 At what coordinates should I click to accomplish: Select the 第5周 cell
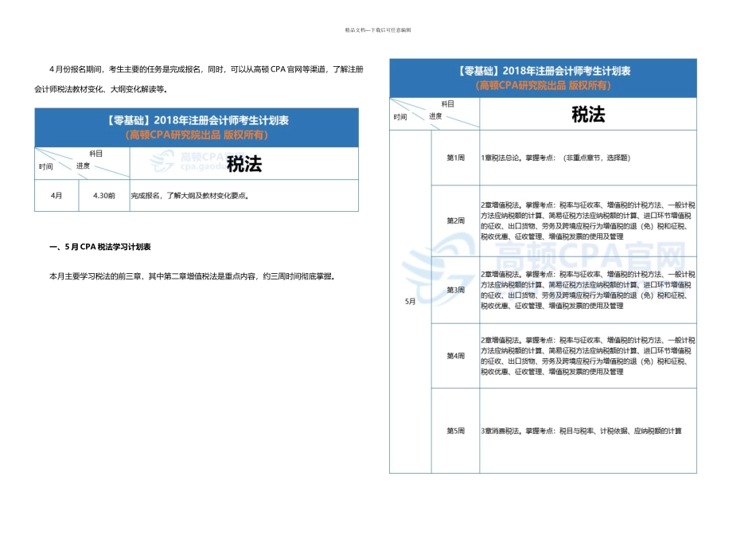[x=456, y=431]
